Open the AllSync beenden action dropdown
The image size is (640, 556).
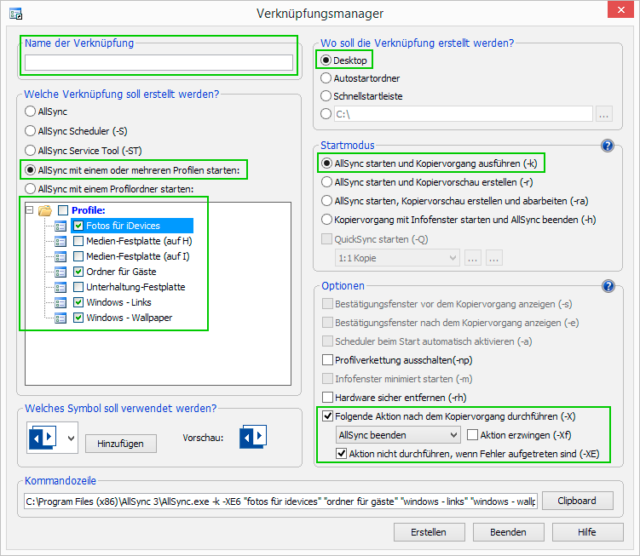pyautogui.click(x=398, y=435)
